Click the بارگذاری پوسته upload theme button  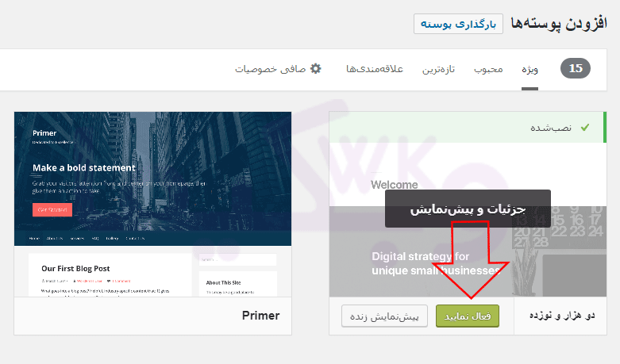click(x=458, y=24)
